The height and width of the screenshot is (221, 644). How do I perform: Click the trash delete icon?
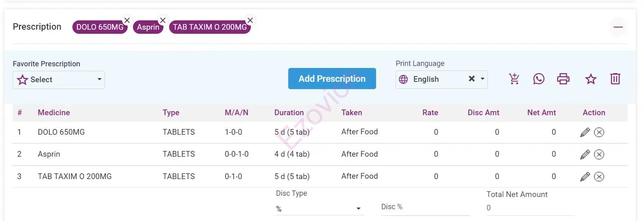(x=615, y=79)
